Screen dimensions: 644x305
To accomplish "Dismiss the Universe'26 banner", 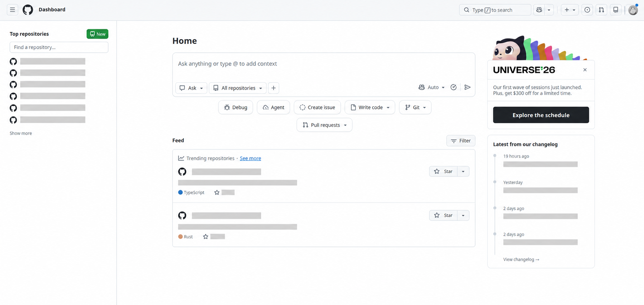I will [585, 70].
